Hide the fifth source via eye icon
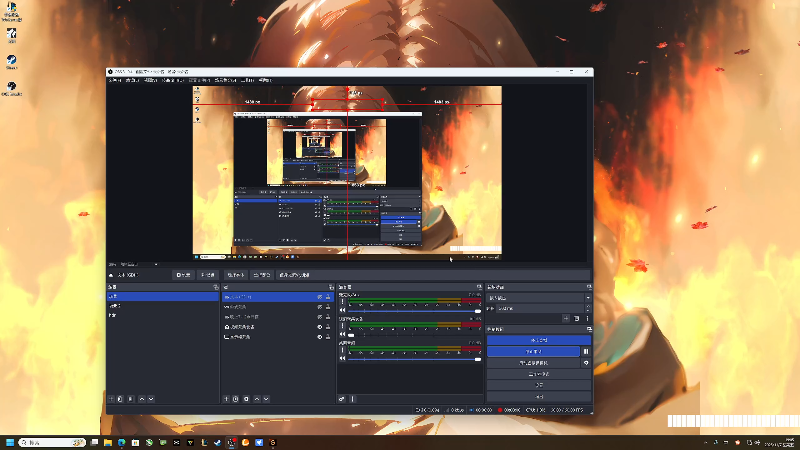The height and width of the screenshot is (450, 800). pos(320,337)
